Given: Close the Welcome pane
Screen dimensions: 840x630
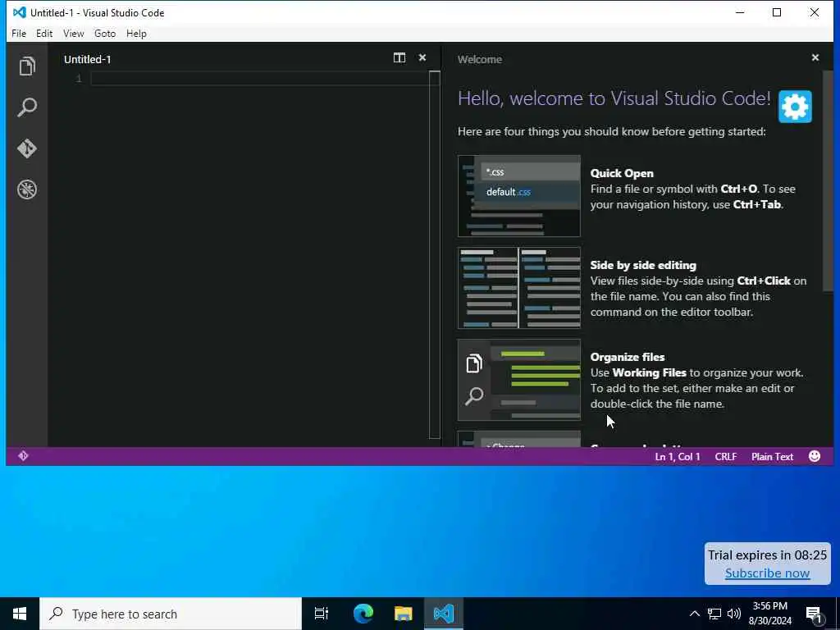Looking at the screenshot, I should click(x=815, y=58).
